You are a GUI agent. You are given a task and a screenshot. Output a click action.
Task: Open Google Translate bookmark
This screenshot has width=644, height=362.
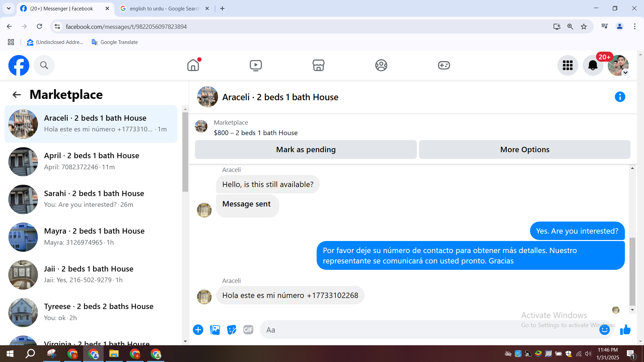115,42
